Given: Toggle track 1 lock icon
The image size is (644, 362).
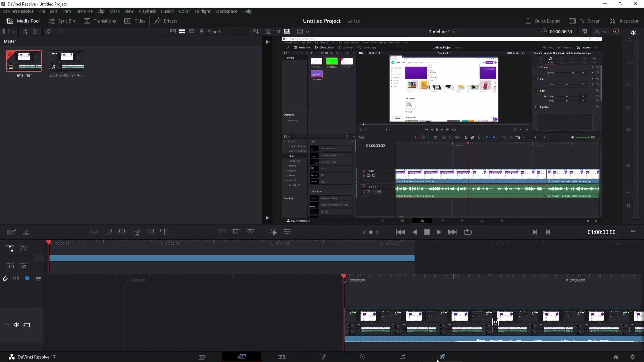Looking at the screenshot, I should click(7, 325).
